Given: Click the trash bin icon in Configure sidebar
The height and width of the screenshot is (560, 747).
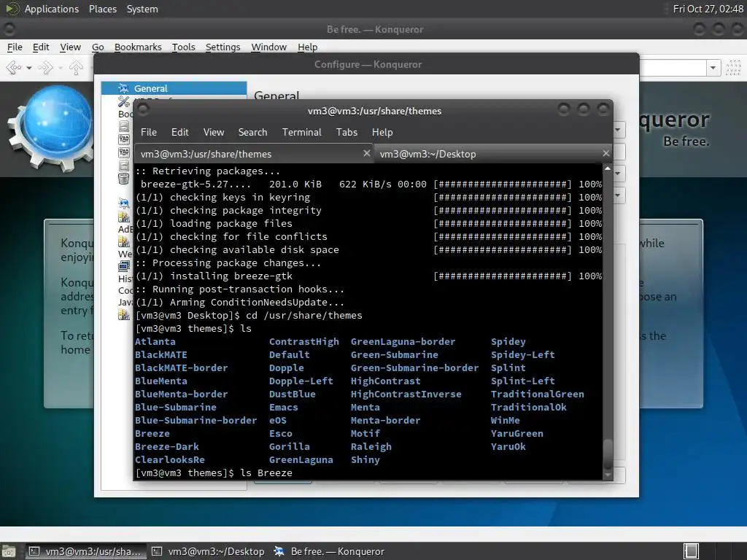Looking at the screenshot, I should [124, 179].
